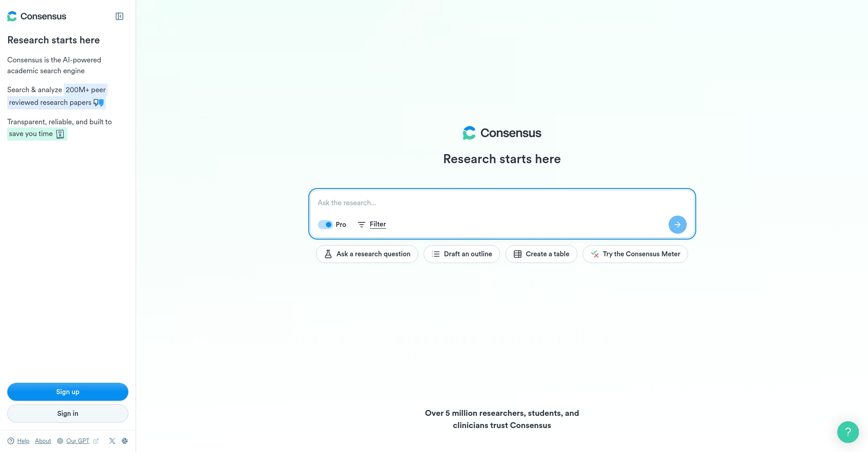This screenshot has height=452, width=868.
Task: Select Try the Consensus Meter chip
Action: pos(635,254)
